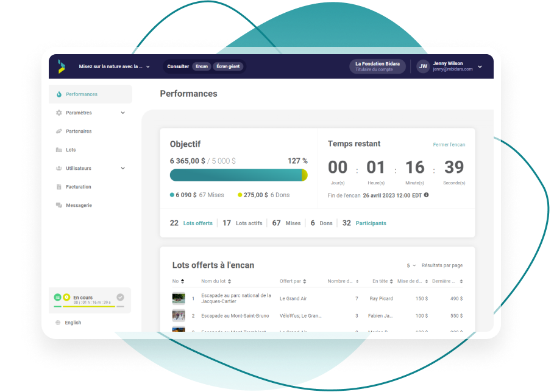Sort by Mise de d... column arrows

tap(427, 281)
